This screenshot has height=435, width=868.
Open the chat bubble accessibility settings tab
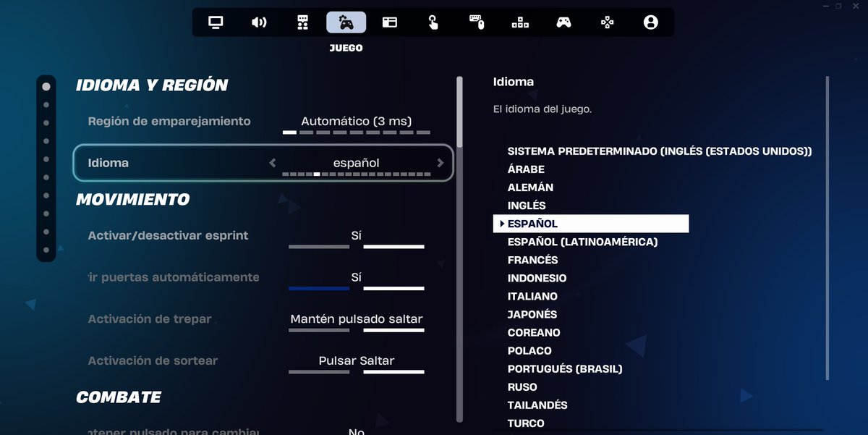click(302, 22)
